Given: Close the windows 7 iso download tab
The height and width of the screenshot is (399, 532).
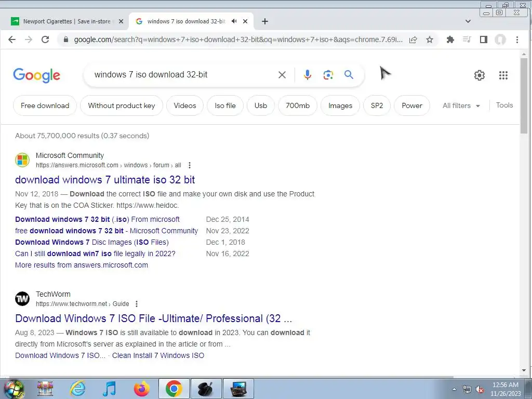Looking at the screenshot, I should click(x=245, y=21).
